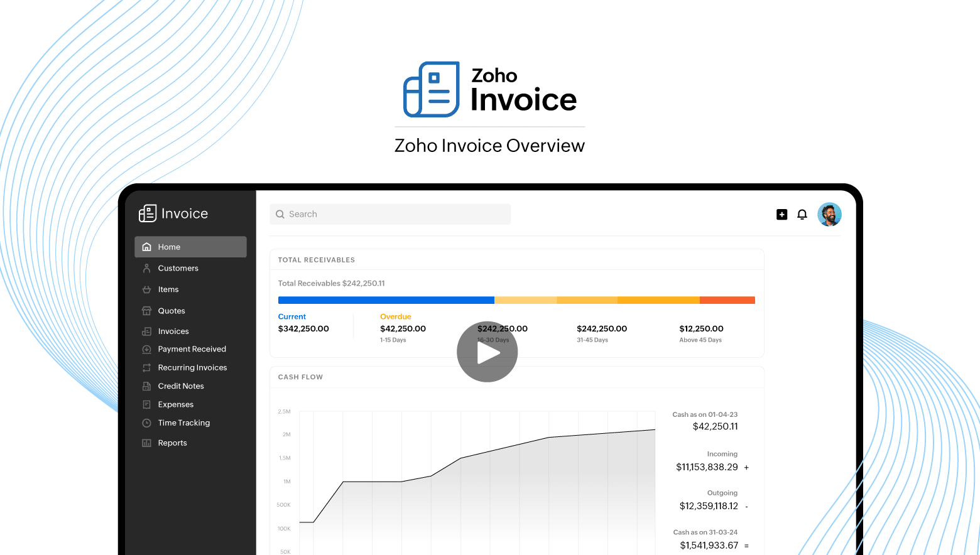Click the Customers person icon
The width and height of the screenshot is (980, 555).
click(x=147, y=268)
